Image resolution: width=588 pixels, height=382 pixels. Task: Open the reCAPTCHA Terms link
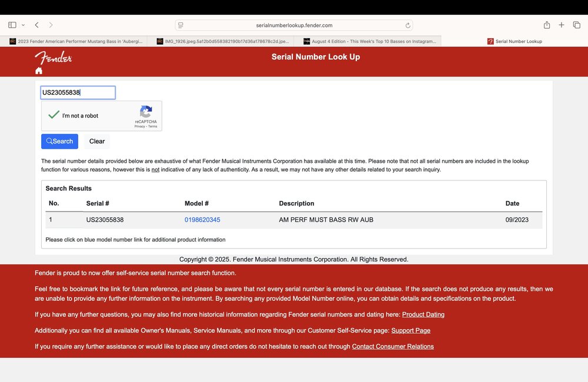coord(153,126)
